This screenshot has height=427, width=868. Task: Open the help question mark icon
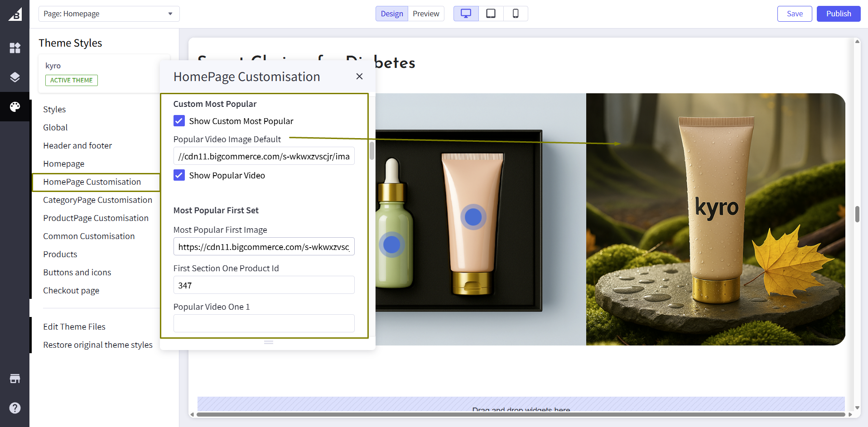click(15, 408)
